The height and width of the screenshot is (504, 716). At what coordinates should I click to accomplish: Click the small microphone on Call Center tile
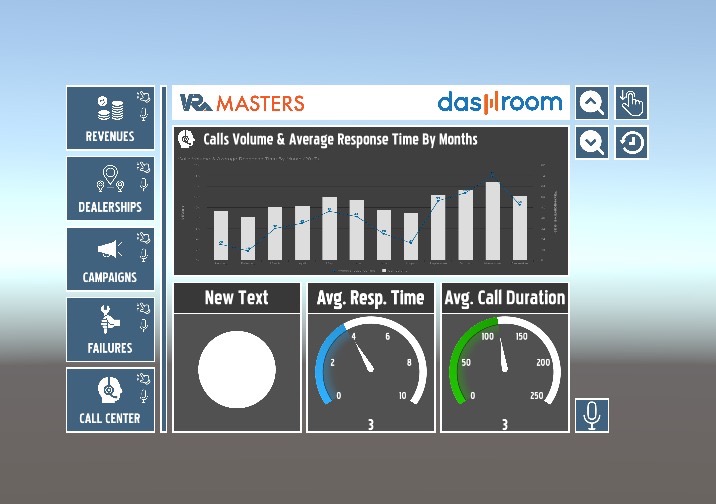(x=144, y=395)
